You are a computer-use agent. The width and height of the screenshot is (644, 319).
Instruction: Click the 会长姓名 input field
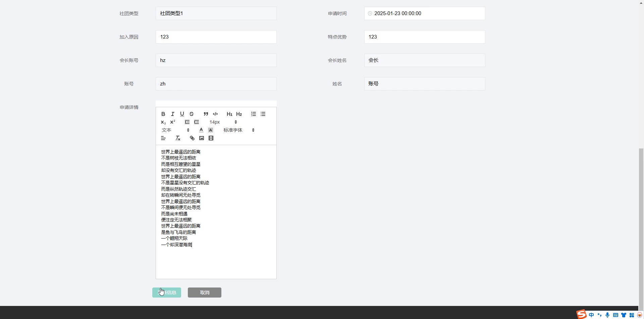(x=425, y=60)
